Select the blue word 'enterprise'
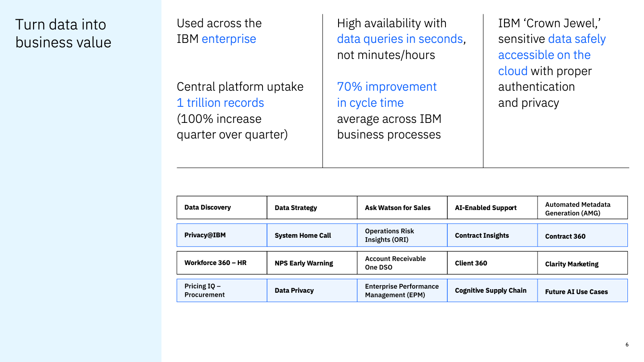The image size is (644, 362). point(229,39)
